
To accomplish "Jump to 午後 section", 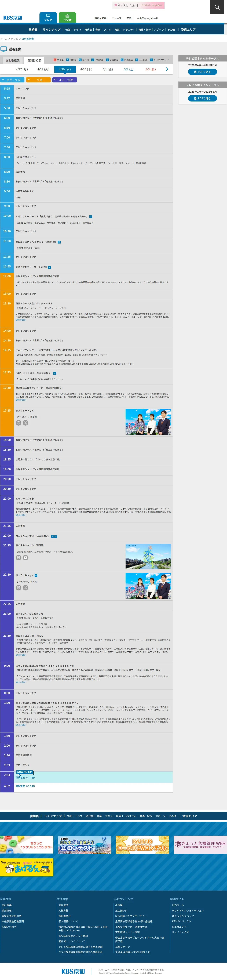I will coord(38,80).
